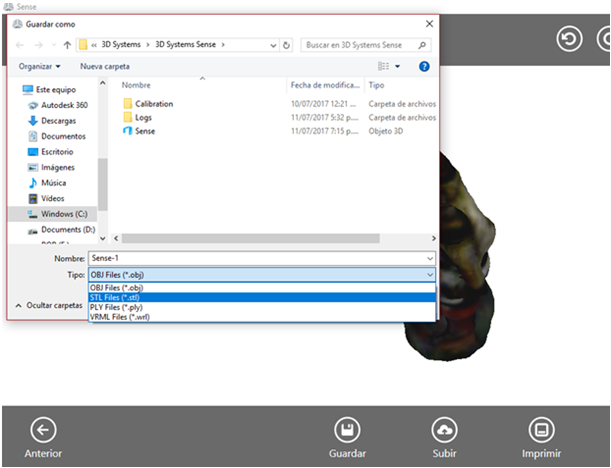
Task: Click the circular undo arrow icon in Sense
Action: 569,39
